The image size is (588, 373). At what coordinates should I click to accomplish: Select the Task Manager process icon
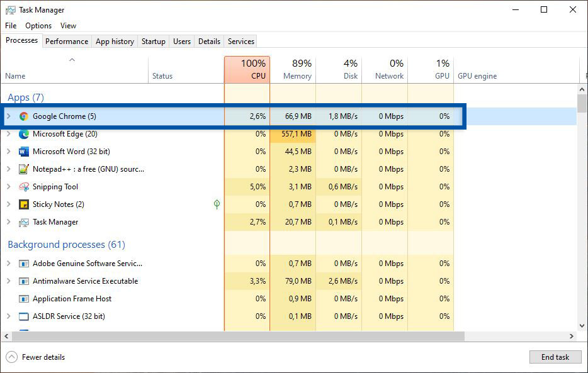coord(25,222)
